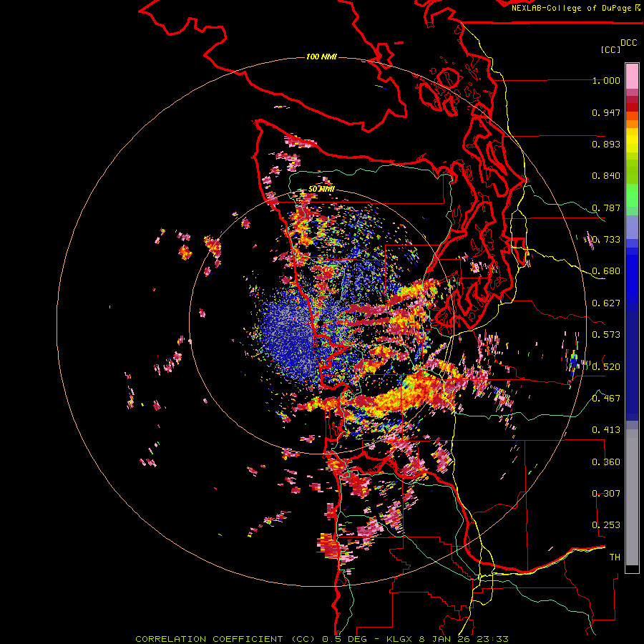Click the 0.627 scale value
This screenshot has height=644, width=644.
[x=606, y=303]
